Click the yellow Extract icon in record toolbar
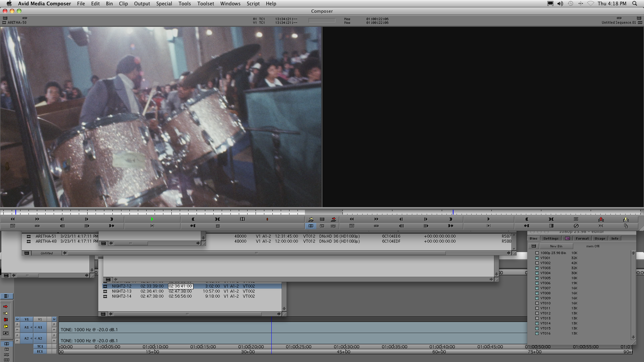The height and width of the screenshot is (362, 644). pyautogui.click(x=626, y=219)
